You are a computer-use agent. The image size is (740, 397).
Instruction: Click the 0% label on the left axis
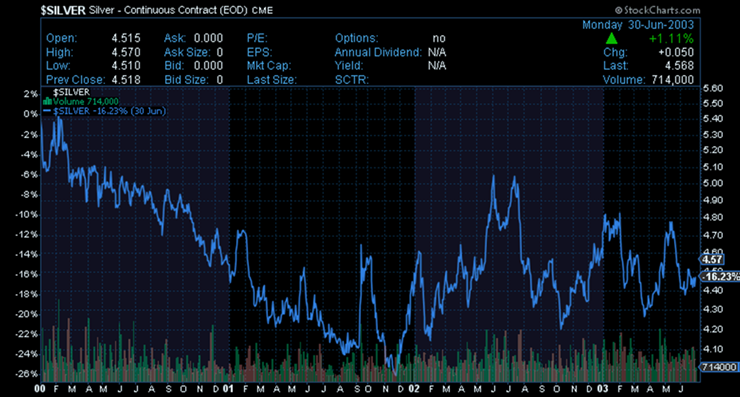click(31, 114)
